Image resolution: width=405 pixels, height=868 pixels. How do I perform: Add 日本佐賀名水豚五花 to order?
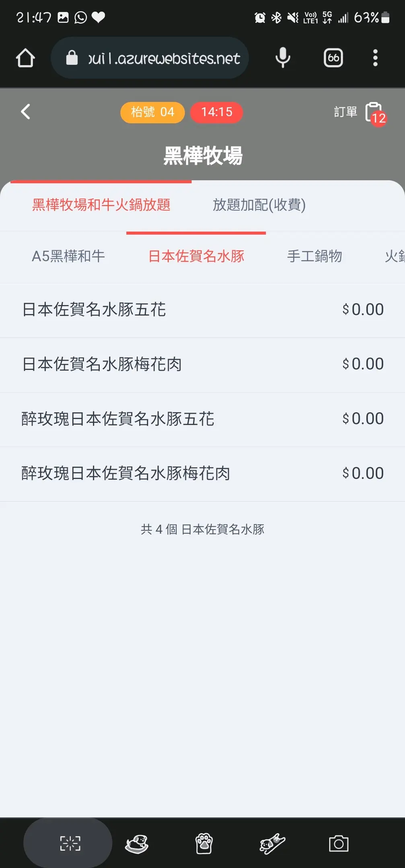coord(202,310)
